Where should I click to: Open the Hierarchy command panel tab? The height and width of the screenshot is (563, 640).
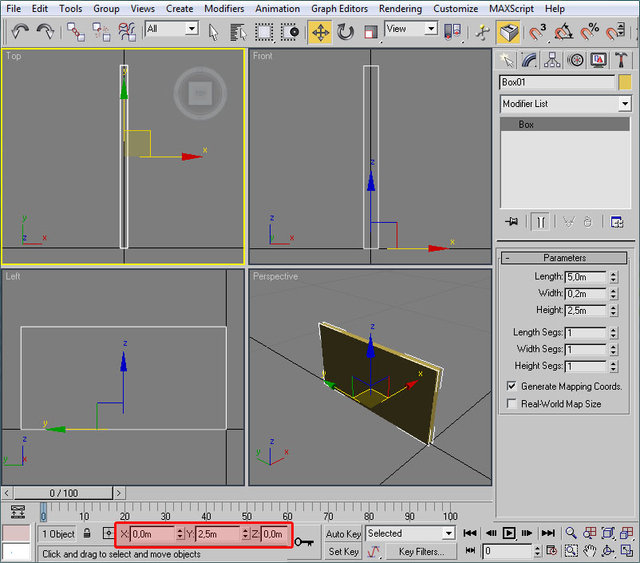(553, 60)
